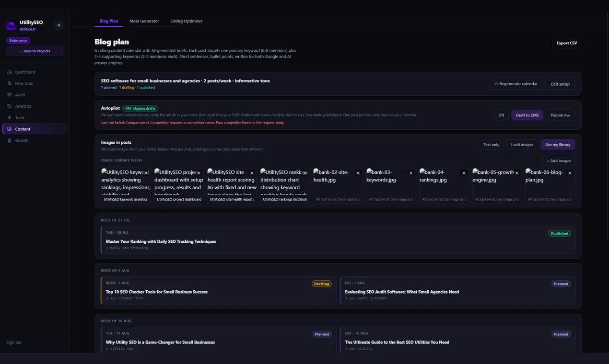Open post The Ultimate Guide to Best SEO Utilities
The height and width of the screenshot is (364, 609).
point(457,340)
